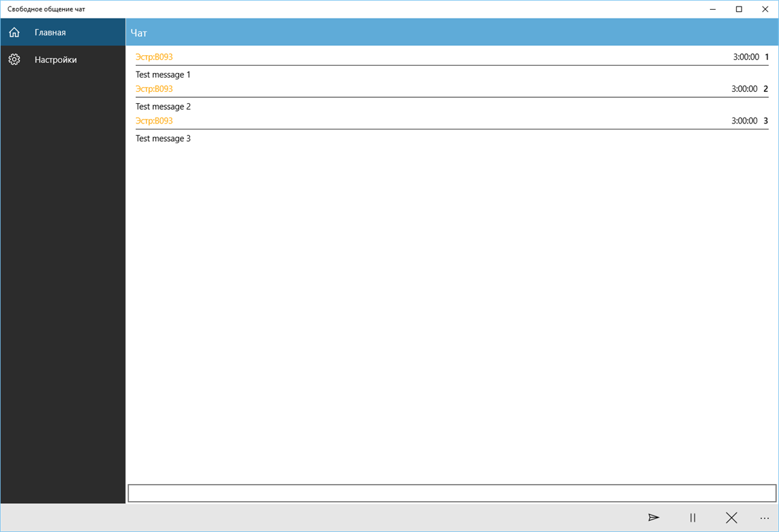Close the chat application window

click(765, 9)
